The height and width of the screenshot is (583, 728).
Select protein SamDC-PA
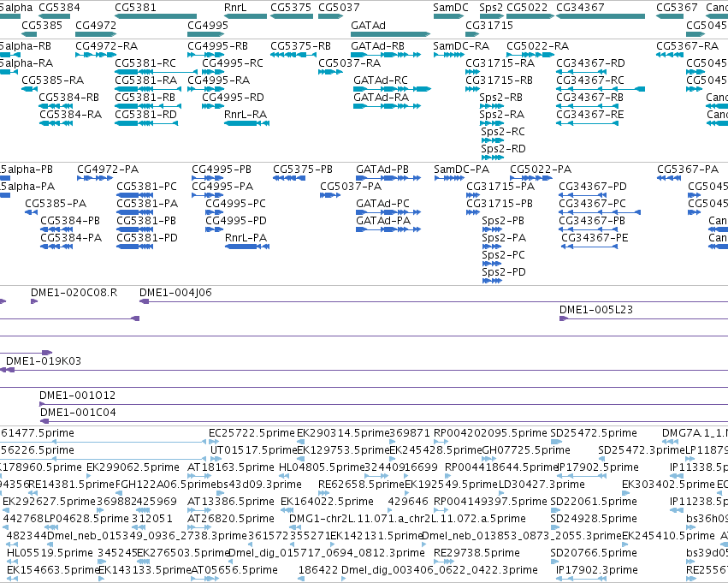click(461, 170)
